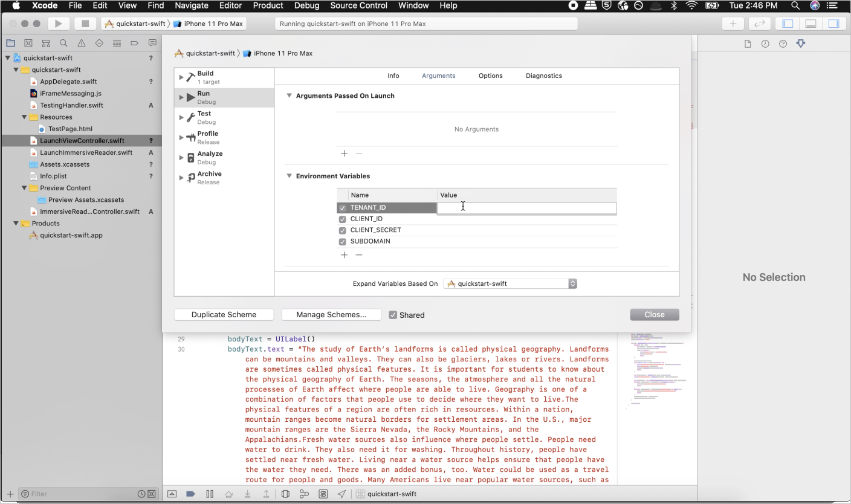Collapse the Environment Variables section
851x504 pixels.
(289, 176)
